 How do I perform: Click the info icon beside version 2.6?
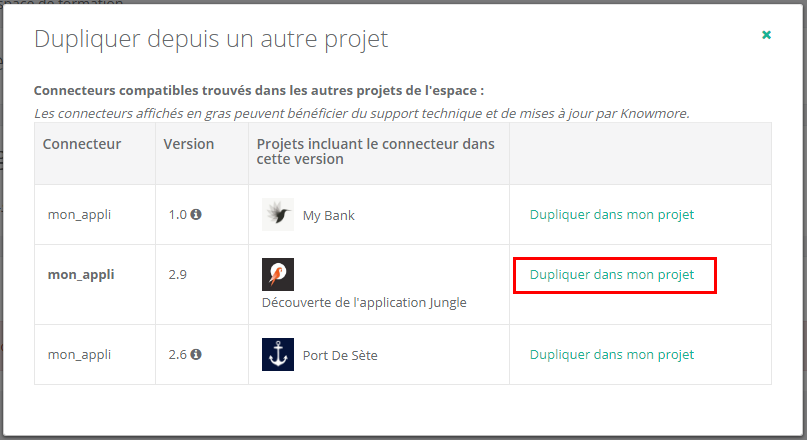[x=196, y=354]
